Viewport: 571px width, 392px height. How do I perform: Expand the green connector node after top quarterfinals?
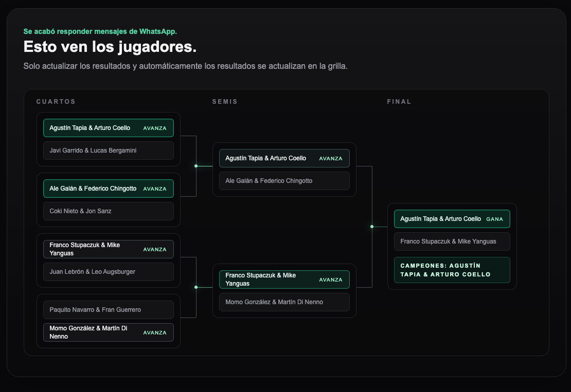(x=196, y=165)
